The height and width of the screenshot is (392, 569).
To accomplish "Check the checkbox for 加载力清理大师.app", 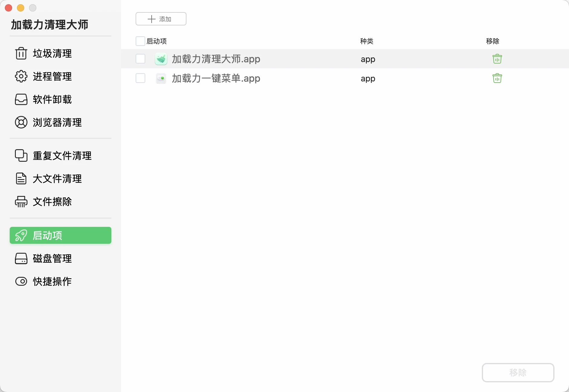I will (x=140, y=59).
